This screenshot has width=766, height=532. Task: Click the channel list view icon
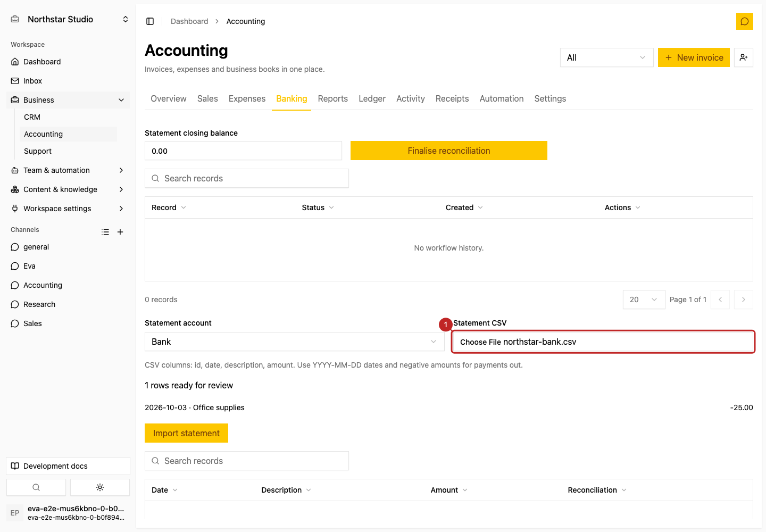click(105, 232)
